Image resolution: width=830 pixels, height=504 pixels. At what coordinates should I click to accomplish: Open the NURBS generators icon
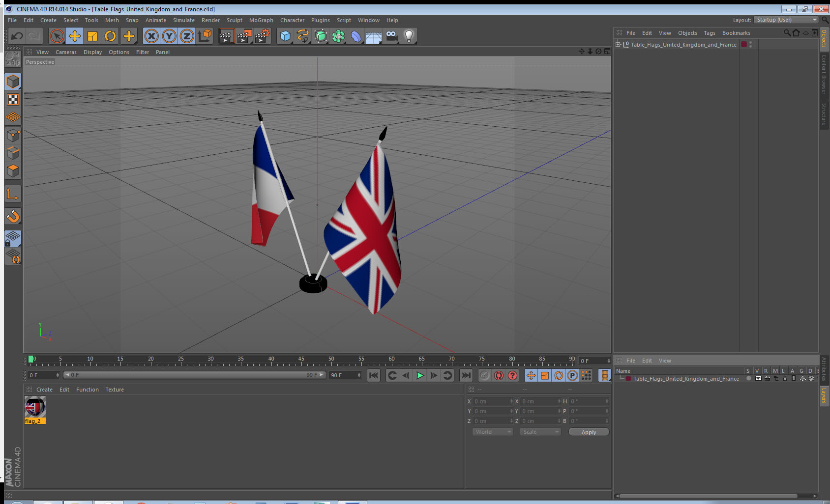pos(321,36)
